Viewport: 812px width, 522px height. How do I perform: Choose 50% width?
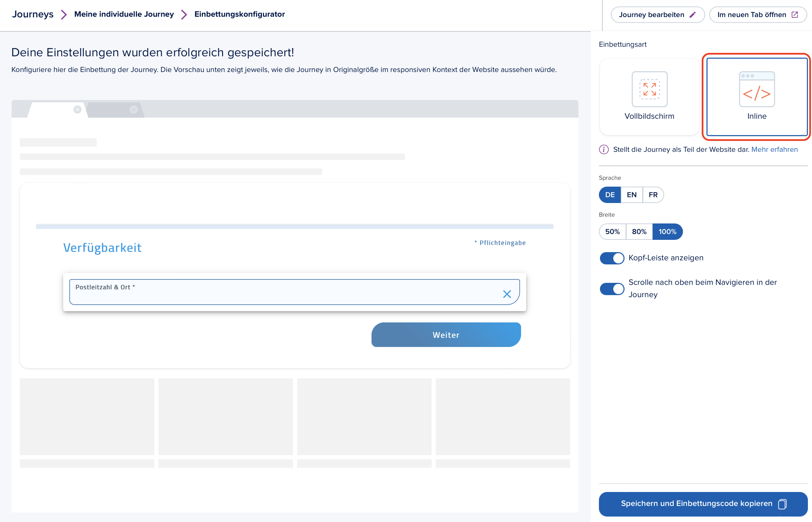613,232
